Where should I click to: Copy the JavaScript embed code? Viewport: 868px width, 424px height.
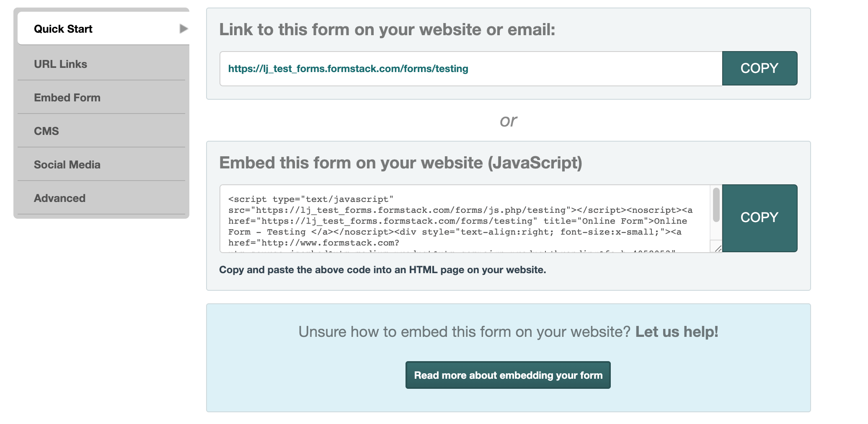pyautogui.click(x=759, y=217)
